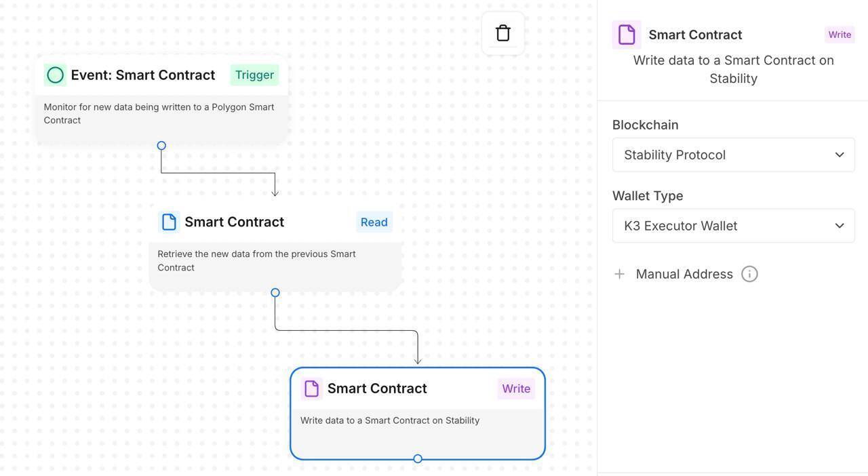Click the info icon next to Manual Address
The width and height of the screenshot is (868, 476).
749,273
